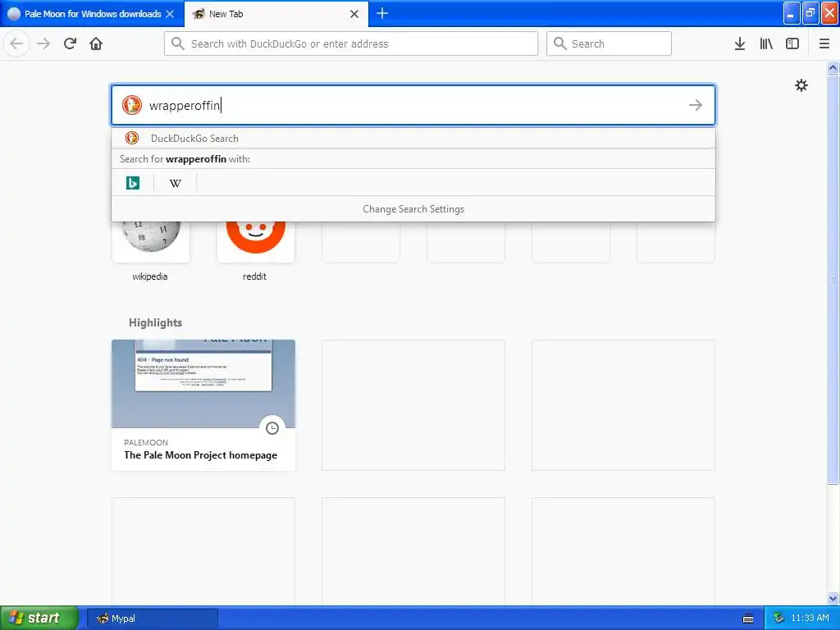
Task: Click the DuckDuckGo logo in page search box
Action: coord(132,105)
